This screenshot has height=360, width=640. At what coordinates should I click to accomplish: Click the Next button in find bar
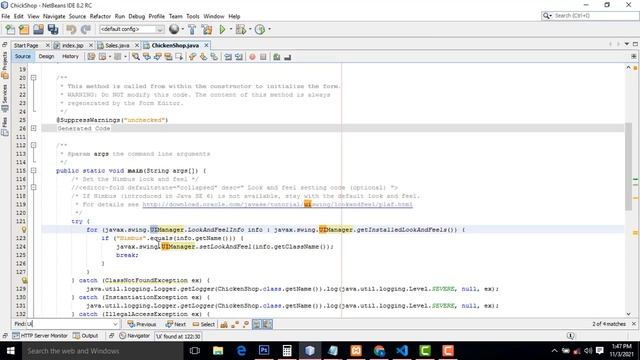click(x=176, y=324)
